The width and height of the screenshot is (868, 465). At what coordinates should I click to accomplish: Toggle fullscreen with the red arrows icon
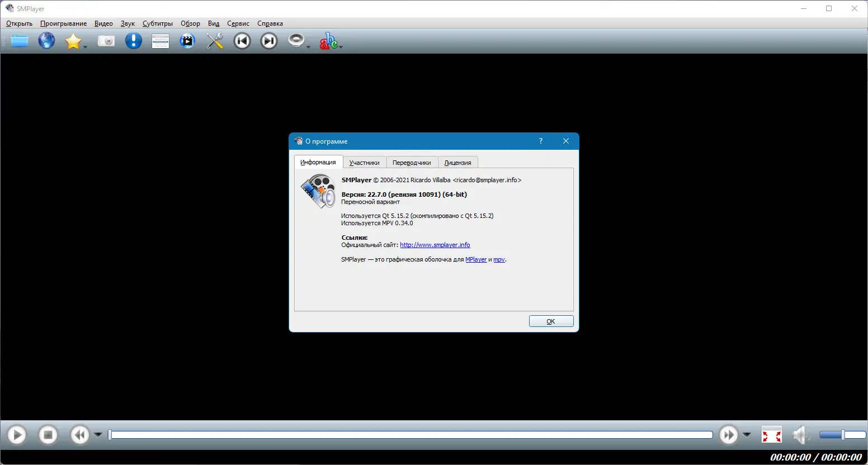coord(772,434)
